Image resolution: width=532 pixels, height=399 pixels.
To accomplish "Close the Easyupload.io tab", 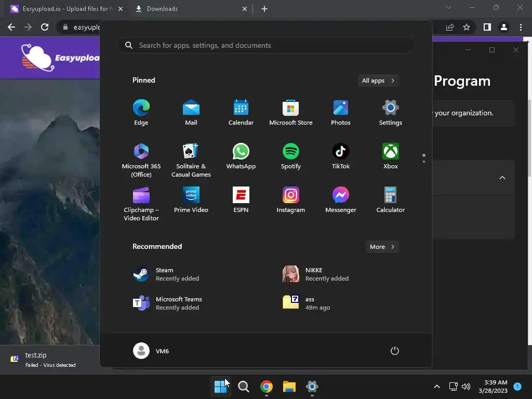I will point(121,9).
